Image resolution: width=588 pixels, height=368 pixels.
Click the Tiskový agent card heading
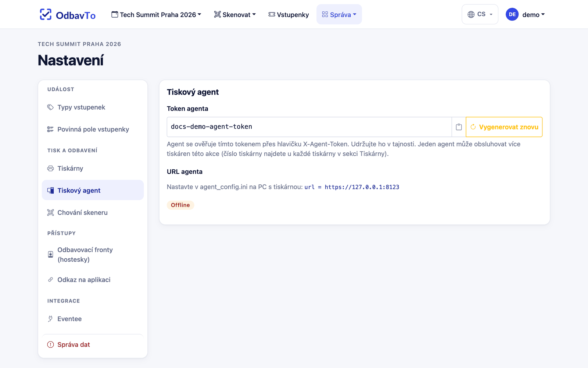(x=193, y=92)
